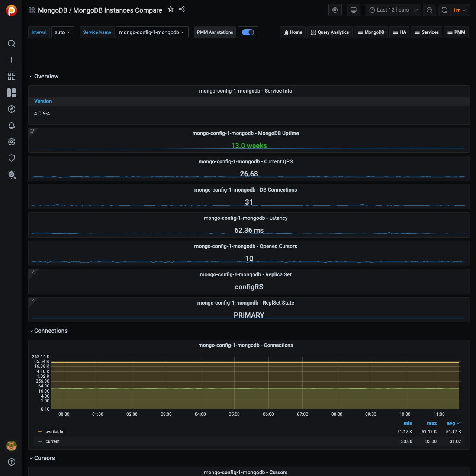This screenshot has height=476, width=476.
Task: Click the current series color line in legend
Action: [x=40, y=441]
